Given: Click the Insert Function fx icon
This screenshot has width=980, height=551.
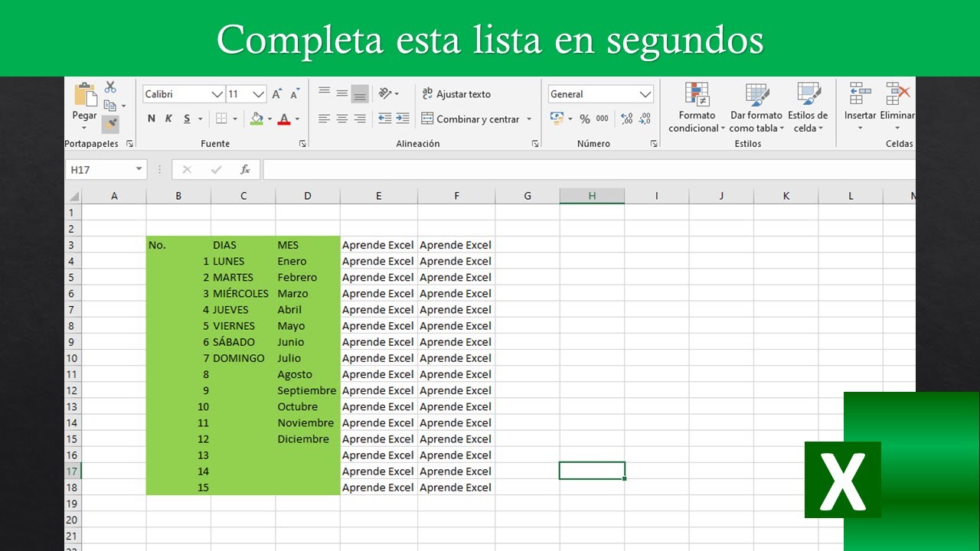Looking at the screenshot, I should pos(245,170).
